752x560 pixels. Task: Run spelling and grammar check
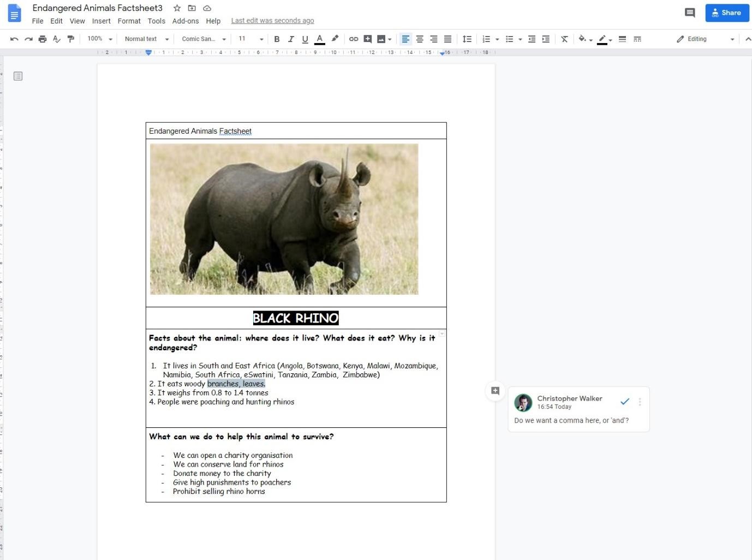[x=57, y=39]
